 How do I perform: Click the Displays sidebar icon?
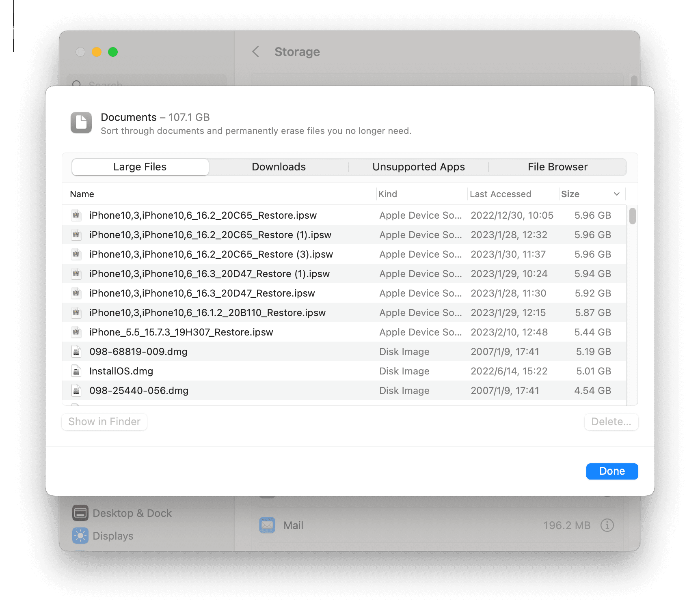click(81, 536)
